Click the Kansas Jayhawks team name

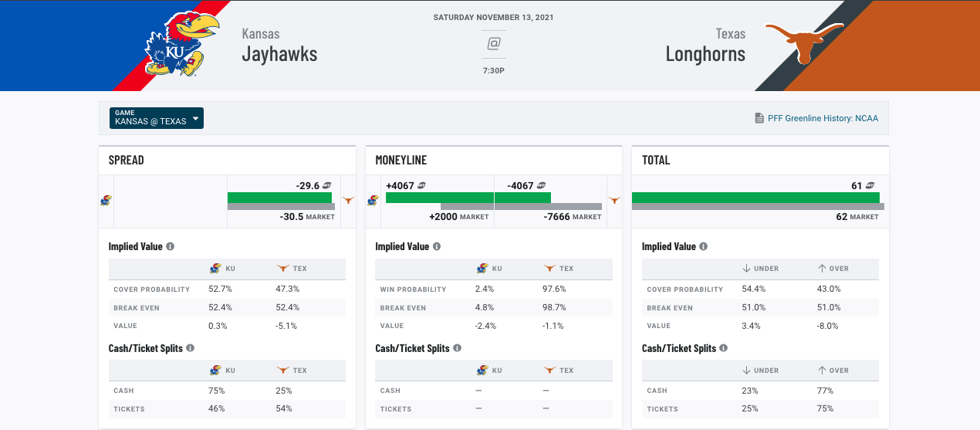[279, 46]
